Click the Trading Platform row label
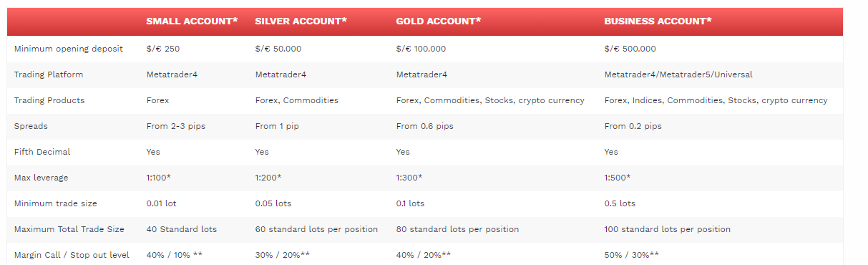Screen dimensions: 868x265 [49, 74]
